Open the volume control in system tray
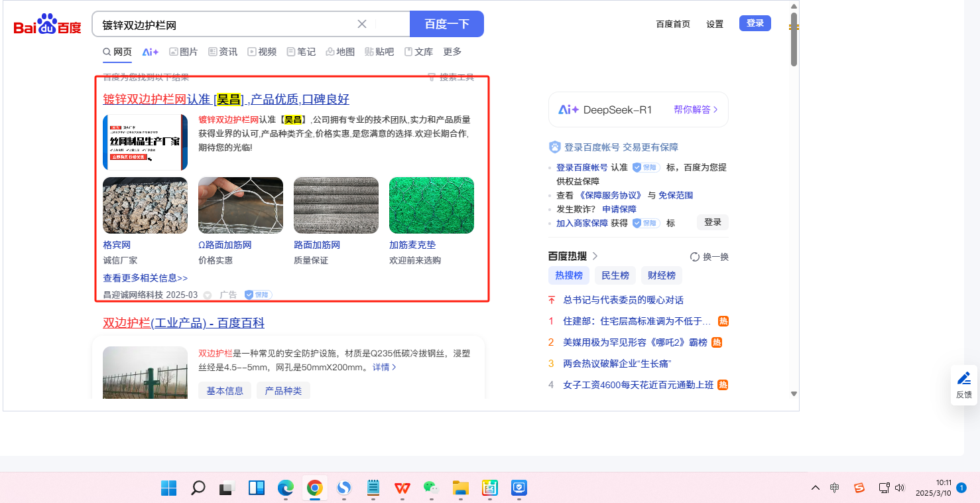 click(900, 488)
